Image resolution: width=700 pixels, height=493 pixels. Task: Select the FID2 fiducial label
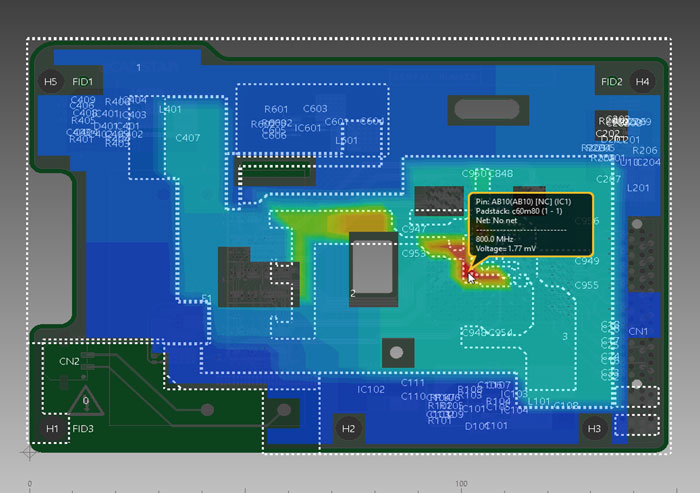coord(612,82)
